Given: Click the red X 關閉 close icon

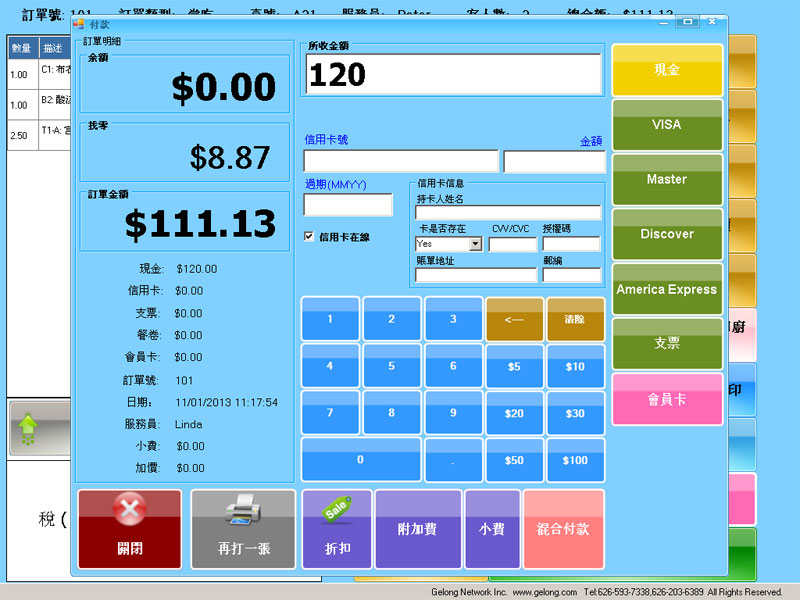Looking at the screenshot, I should [x=129, y=512].
